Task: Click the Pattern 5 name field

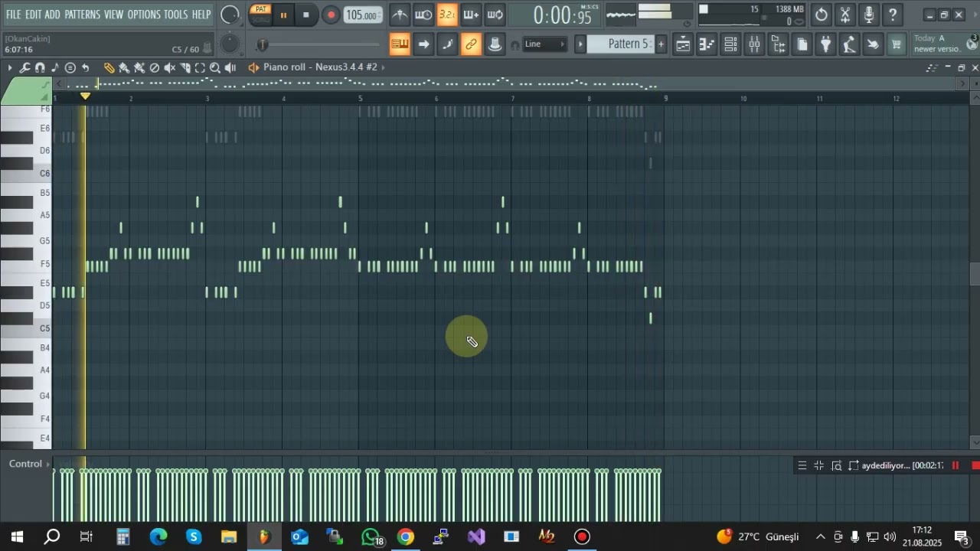Action: pyautogui.click(x=621, y=44)
